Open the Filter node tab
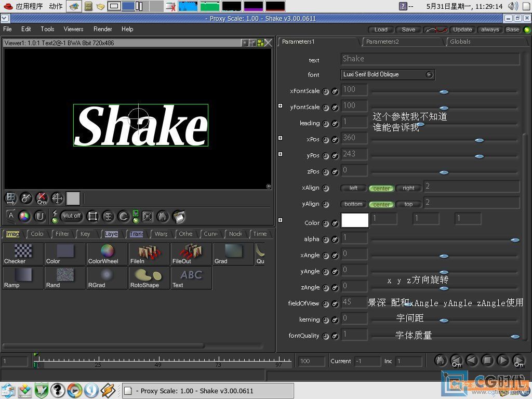The width and height of the screenshot is (532, 399). pyautogui.click(x=62, y=234)
